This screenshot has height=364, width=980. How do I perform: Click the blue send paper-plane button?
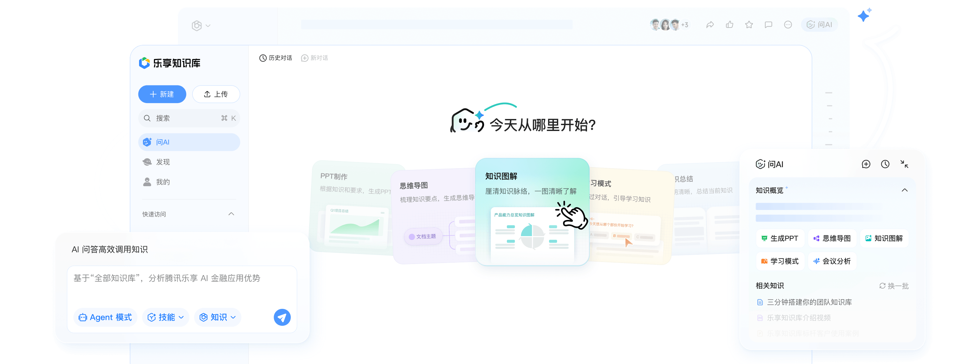click(x=282, y=317)
